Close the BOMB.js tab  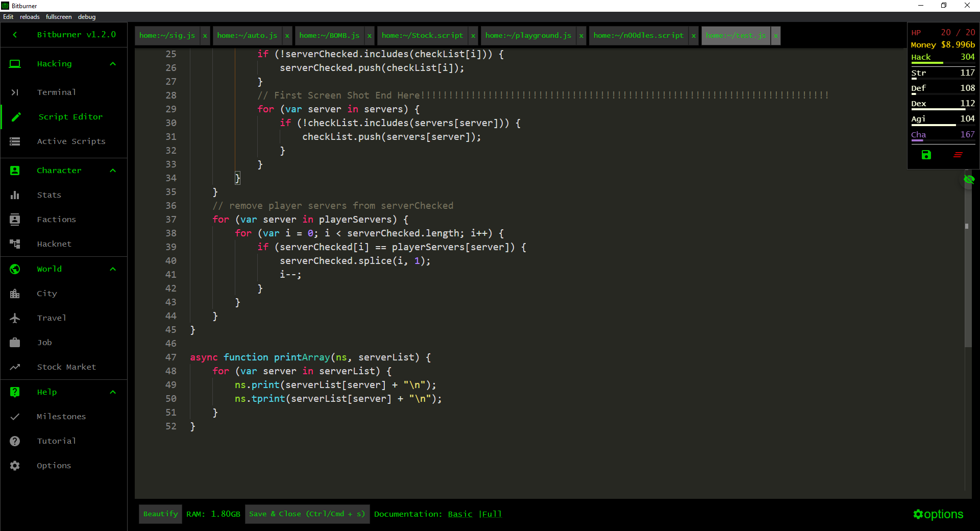click(x=369, y=36)
